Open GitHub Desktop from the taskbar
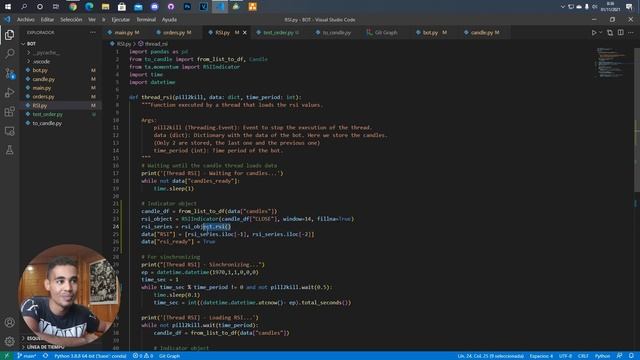The height and width of the screenshot is (360, 640). [x=171, y=7]
